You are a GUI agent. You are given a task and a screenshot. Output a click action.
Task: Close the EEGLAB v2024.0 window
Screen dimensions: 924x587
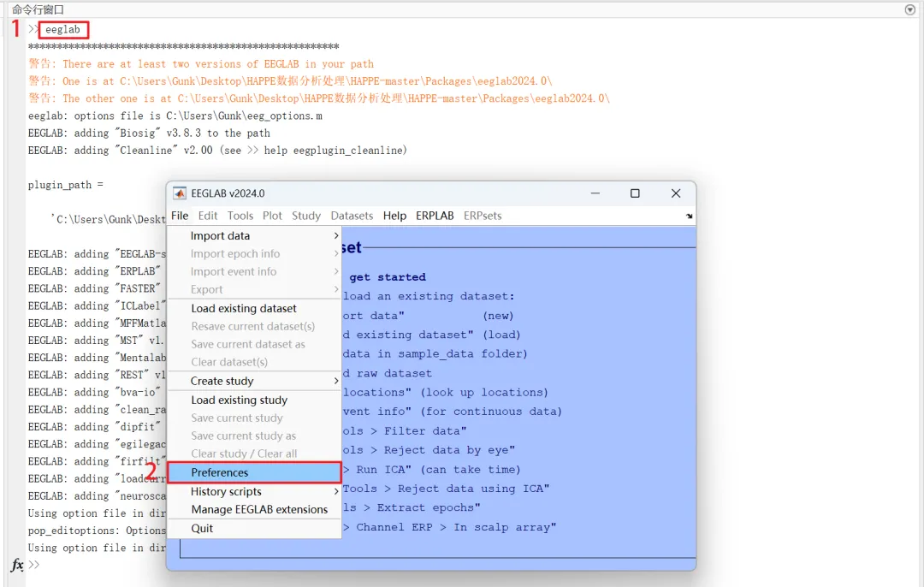point(676,193)
